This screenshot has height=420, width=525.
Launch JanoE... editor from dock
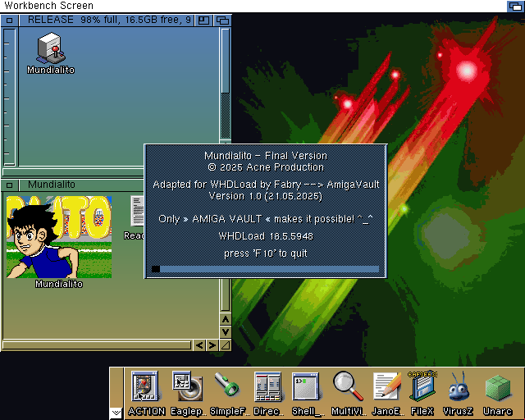[387, 394]
